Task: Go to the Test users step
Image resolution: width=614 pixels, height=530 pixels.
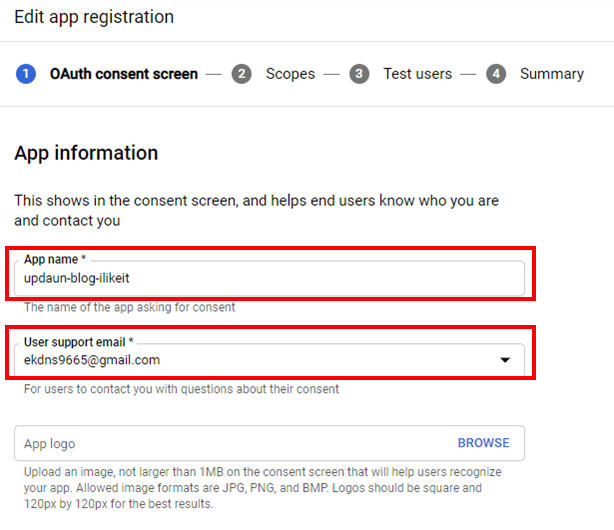Action: click(x=417, y=74)
